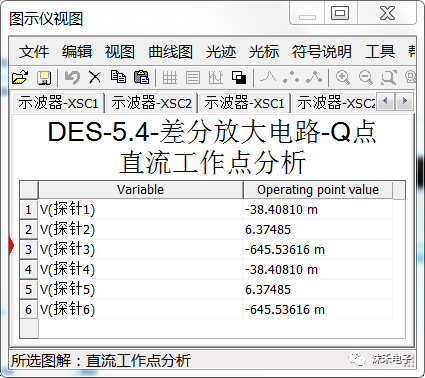This screenshot has height=378, width=425.
Task: Click the V(探针1) variable cell
Action: pyautogui.click(x=141, y=210)
